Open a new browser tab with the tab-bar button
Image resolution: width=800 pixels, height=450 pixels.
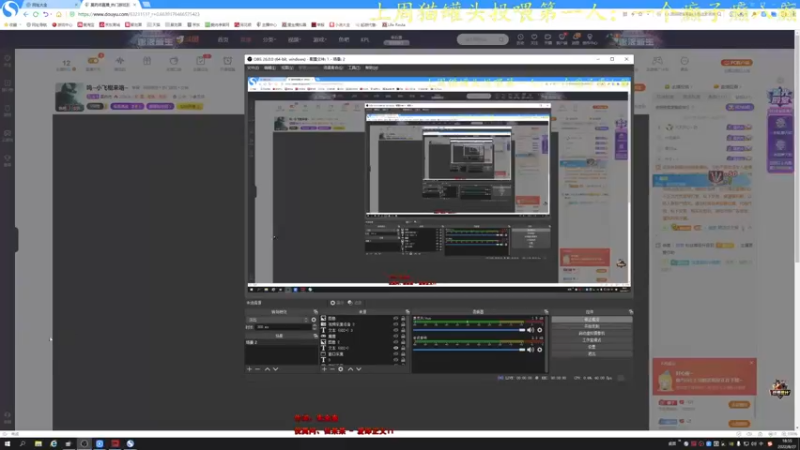click(146, 4)
